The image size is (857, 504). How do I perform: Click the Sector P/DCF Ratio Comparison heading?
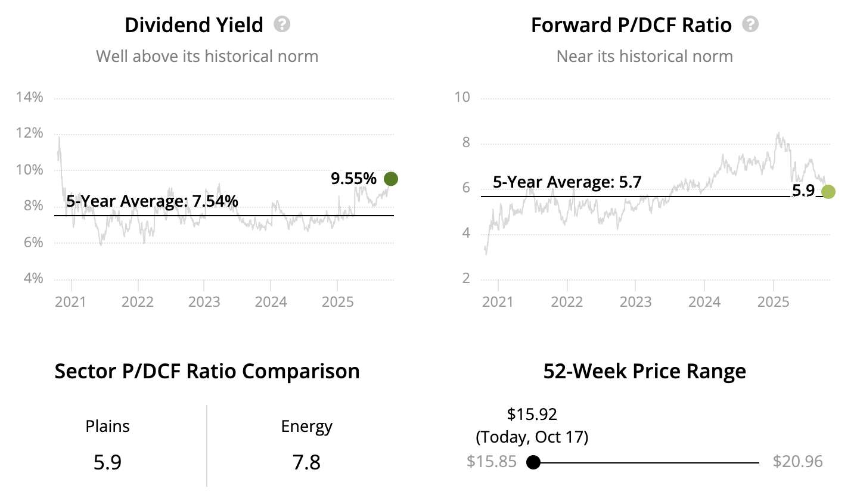[207, 371]
